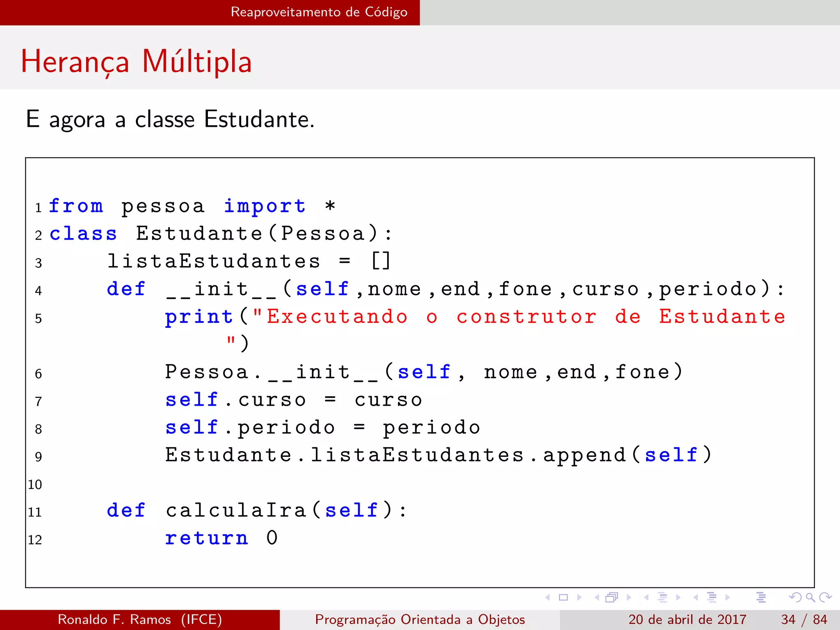Go to next slide using right arrow beside slide icon

click(x=580, y=597)
